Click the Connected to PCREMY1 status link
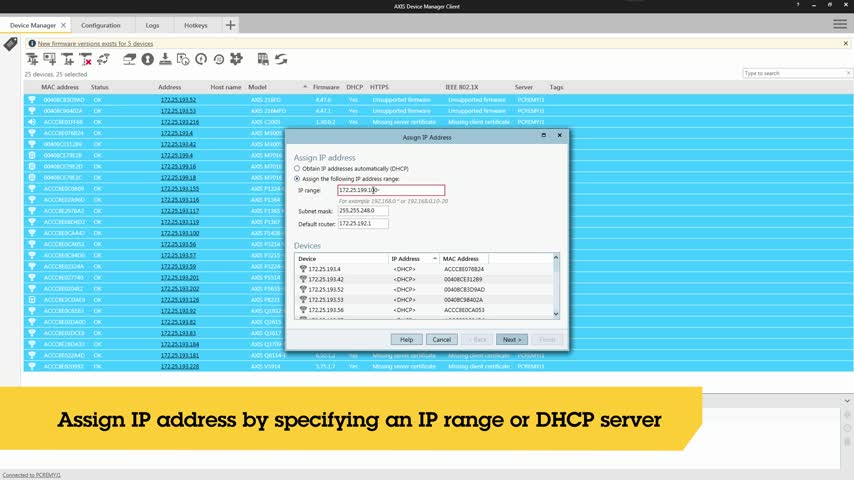 (x=32, y=475)
